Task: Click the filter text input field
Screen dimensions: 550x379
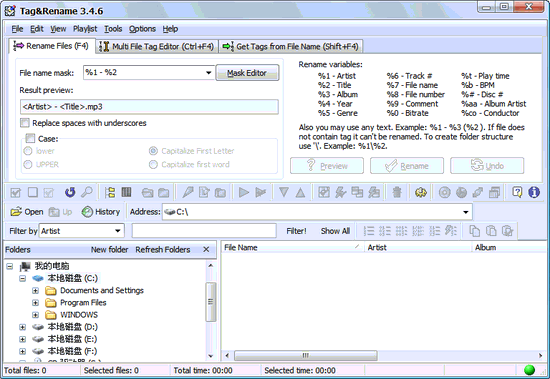Action: [204, 231]
